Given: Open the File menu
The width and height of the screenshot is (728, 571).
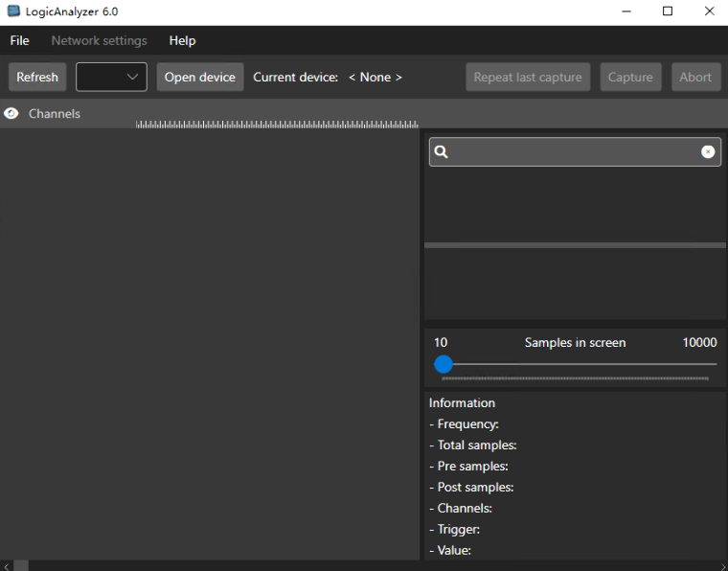Looking at the screenshot, I should pos(19,41).
